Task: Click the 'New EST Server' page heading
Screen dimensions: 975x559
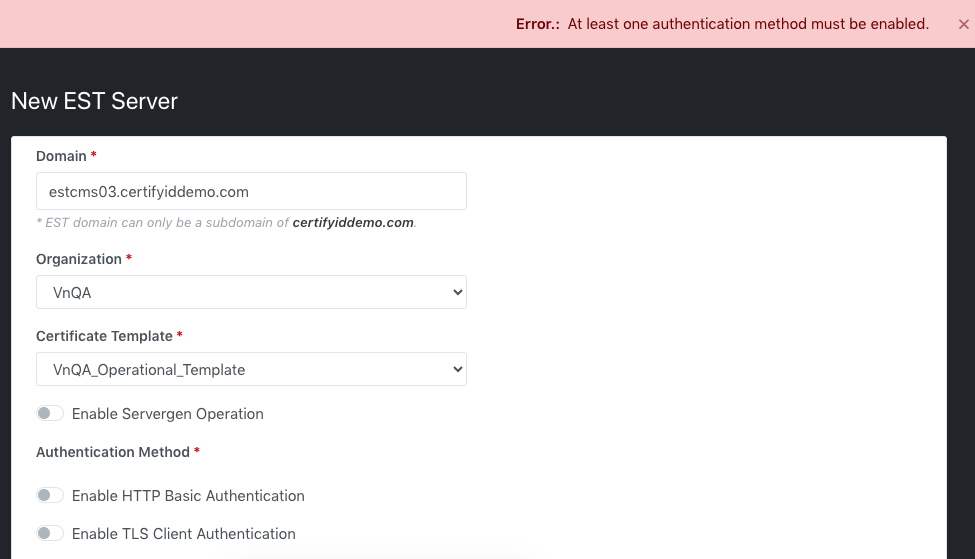Action: point(94,101)
